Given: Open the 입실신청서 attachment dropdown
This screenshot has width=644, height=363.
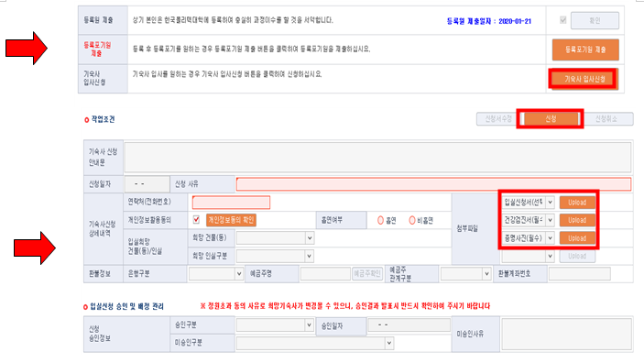Looking at the screenshot, I should click(x=528, y=203).
